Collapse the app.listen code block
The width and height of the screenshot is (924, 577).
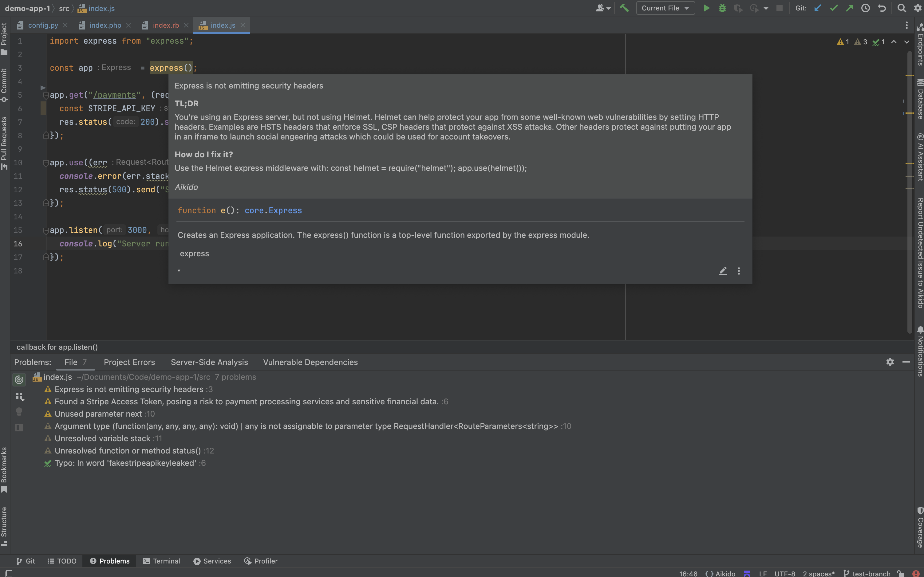(x=45, y=230)
